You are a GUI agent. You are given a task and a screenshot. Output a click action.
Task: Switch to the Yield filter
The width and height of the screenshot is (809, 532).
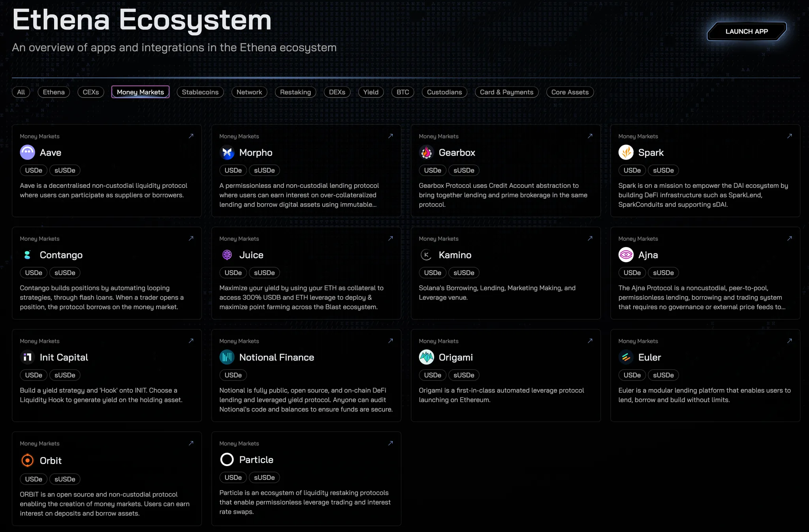point(371,92)
